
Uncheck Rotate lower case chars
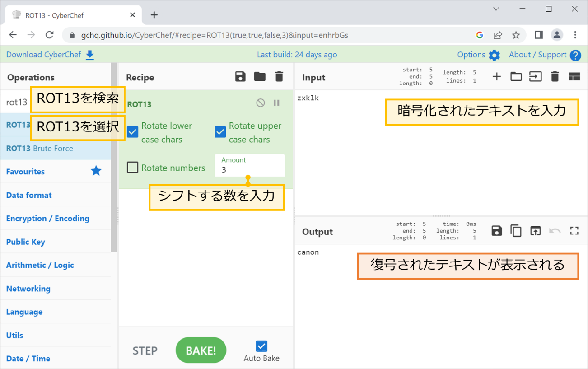pyautogui.click(x=133, y=132)
